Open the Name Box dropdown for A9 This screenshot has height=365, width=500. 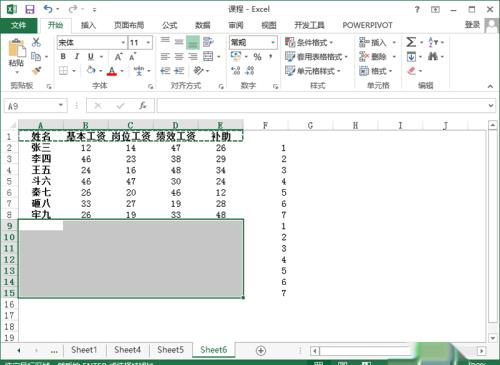61,105
